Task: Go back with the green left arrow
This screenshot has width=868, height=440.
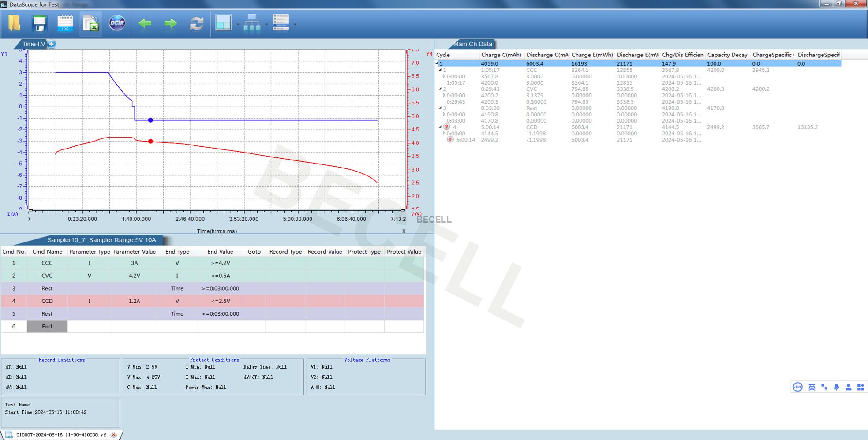Action: click(145, 23)
